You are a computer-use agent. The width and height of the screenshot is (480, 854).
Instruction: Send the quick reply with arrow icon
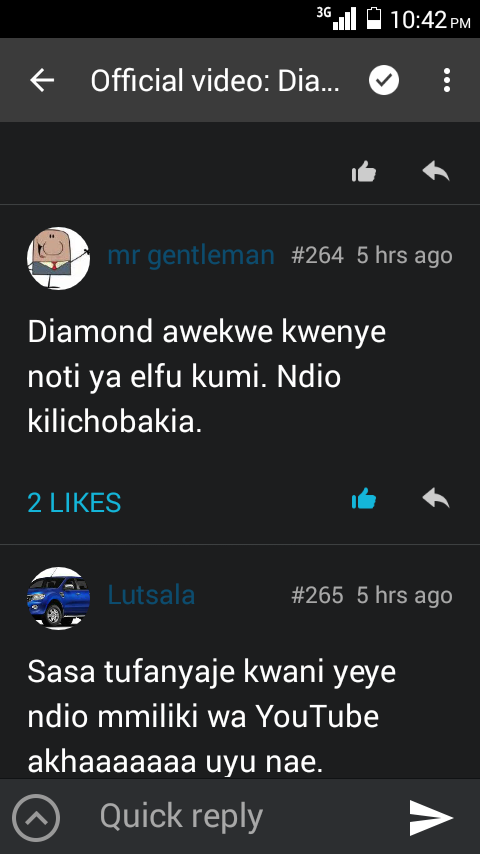pyautogui.click(x=431, y=818)
